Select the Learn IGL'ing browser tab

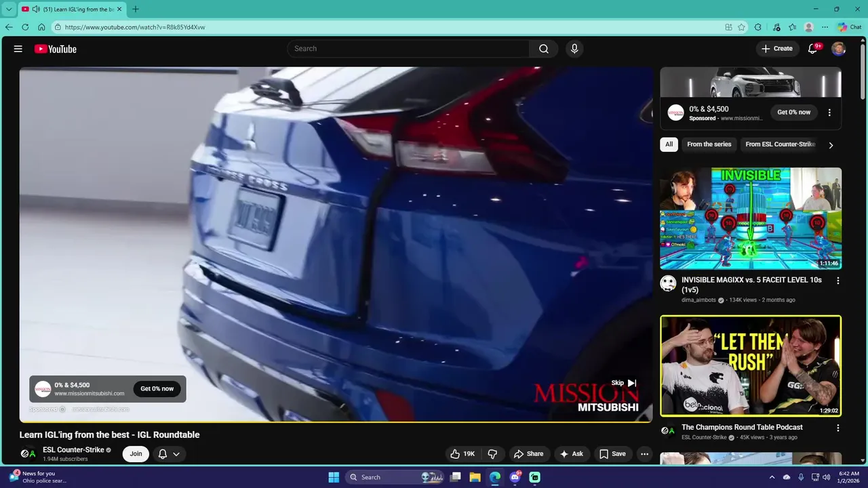tap(72, 9)
